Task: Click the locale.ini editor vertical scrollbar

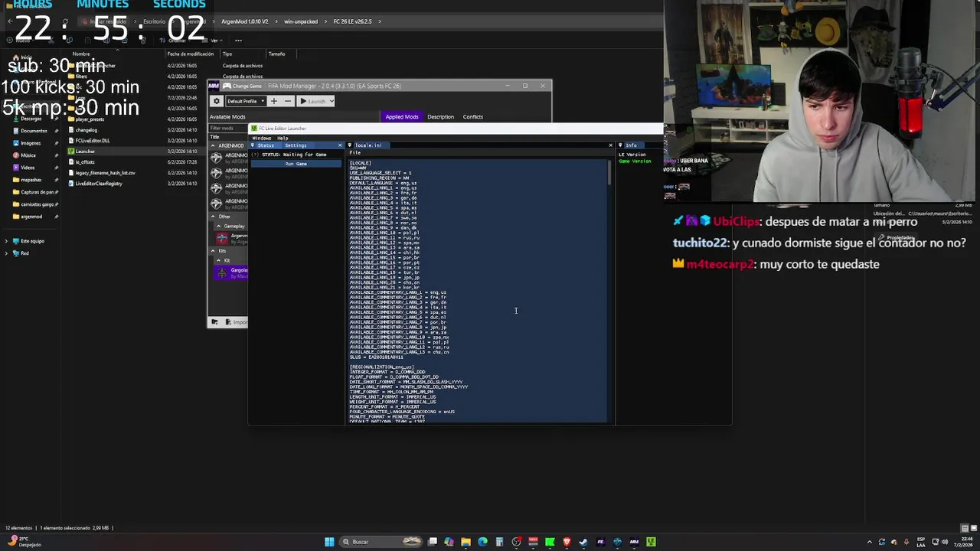Action: point(610,172)
